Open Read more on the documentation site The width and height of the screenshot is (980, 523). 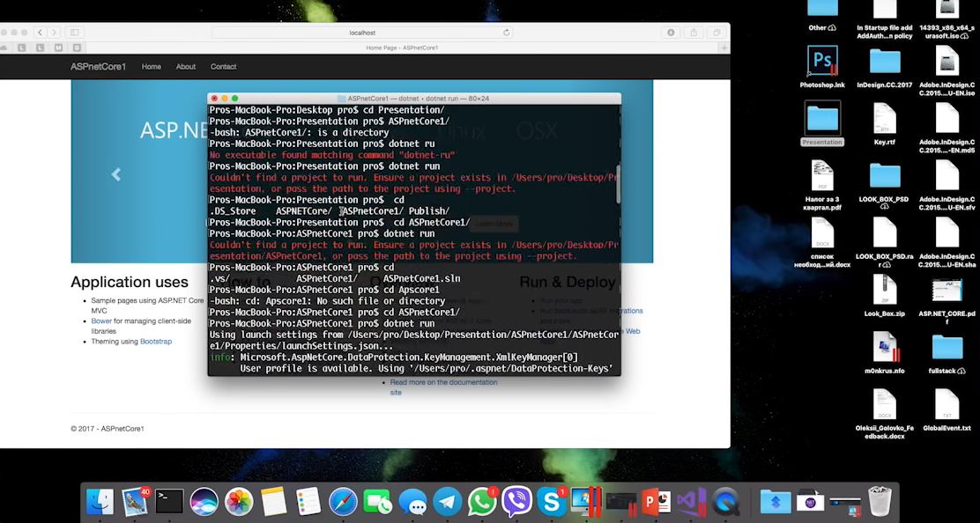click(x=444, y=387)
